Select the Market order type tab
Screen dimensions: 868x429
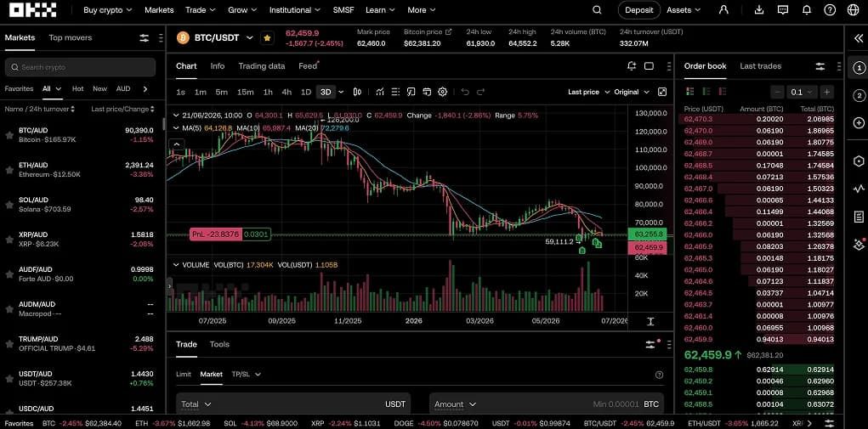coord(212,375)
